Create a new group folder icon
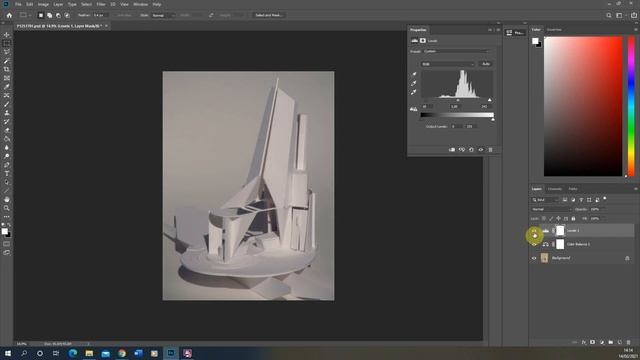 [x=611, y=342]
